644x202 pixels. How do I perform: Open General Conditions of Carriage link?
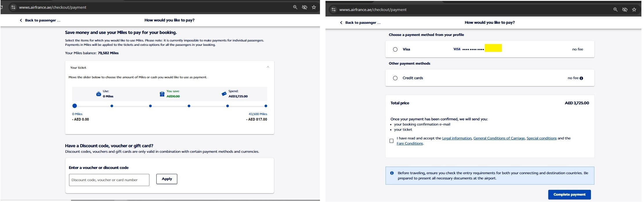point(499,138)
